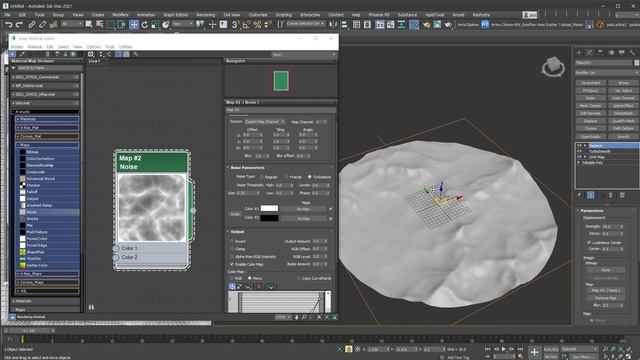Select the Link tool icon
Image resolution: width=640 pixels, height=360 pixels.
(31, 25)
